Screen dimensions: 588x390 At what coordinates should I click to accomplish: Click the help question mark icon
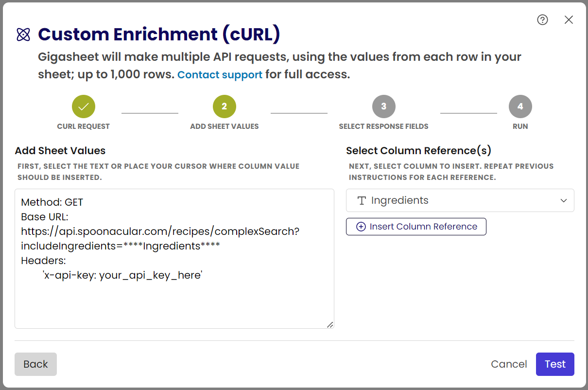542,20
